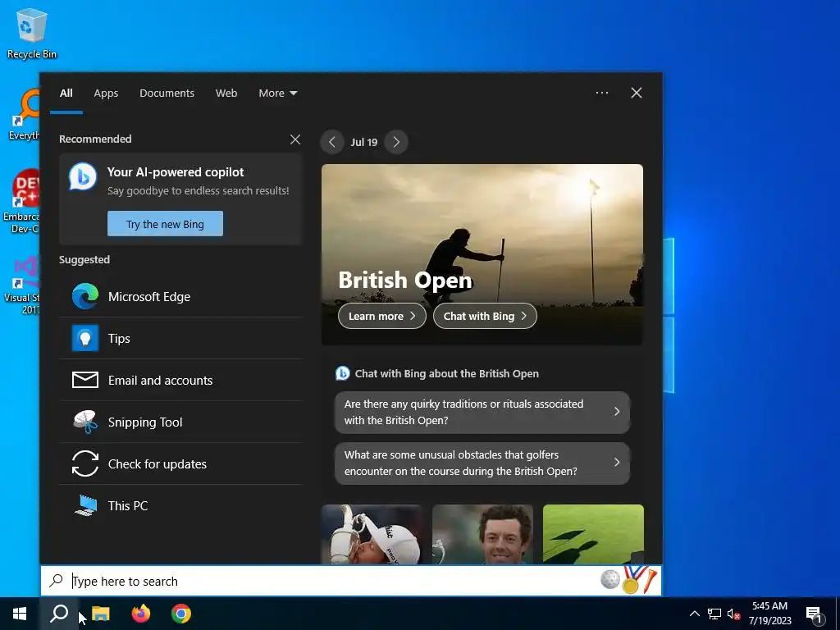Click the Windows Start button

20,614
